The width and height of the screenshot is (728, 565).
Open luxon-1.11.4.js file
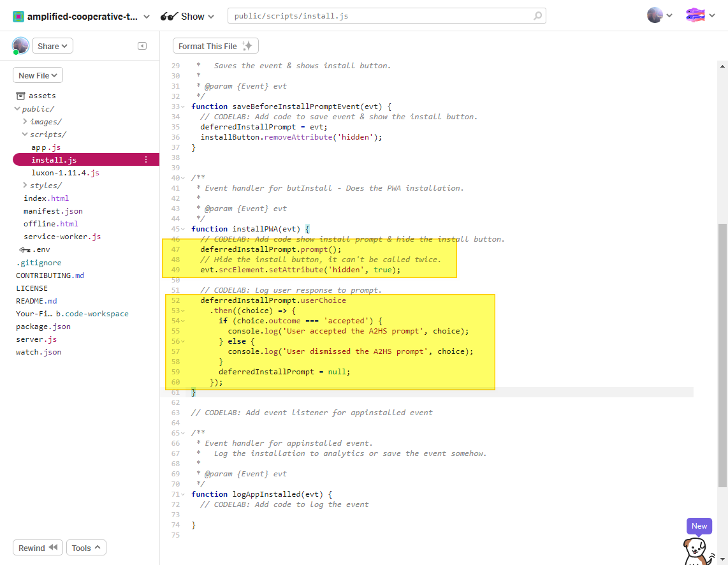point(66,173)
